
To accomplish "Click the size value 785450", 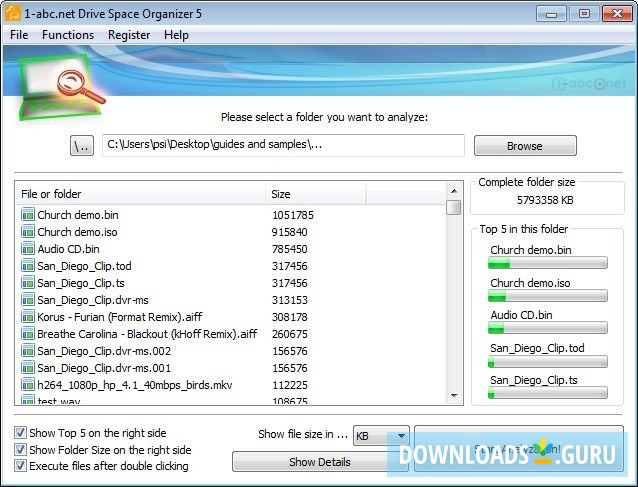I will [289, 249].
